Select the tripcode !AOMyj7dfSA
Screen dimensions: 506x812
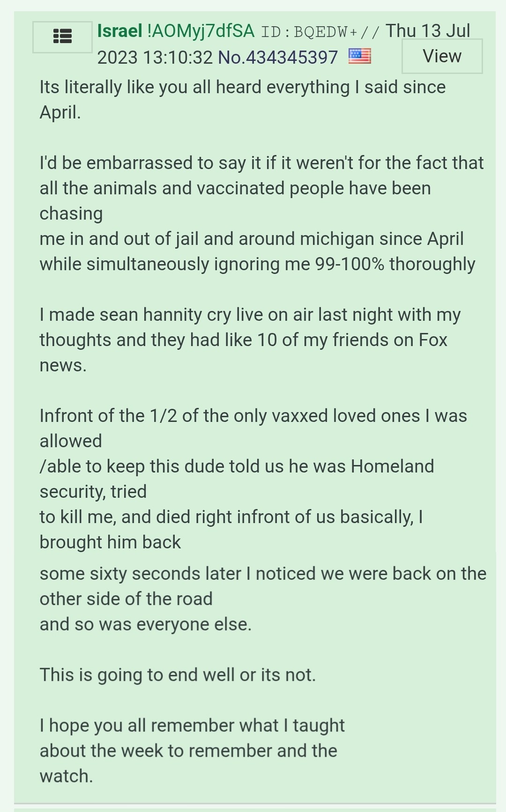coord(201,31)
